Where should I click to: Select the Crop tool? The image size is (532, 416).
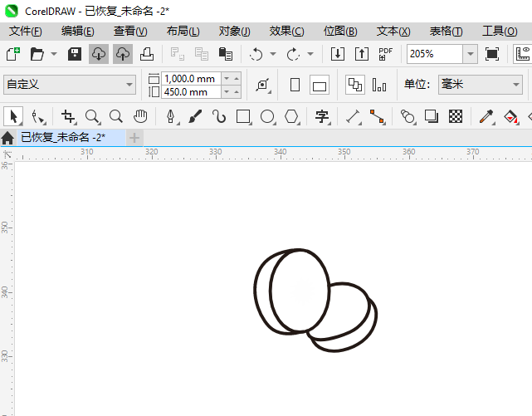point(68,116)
